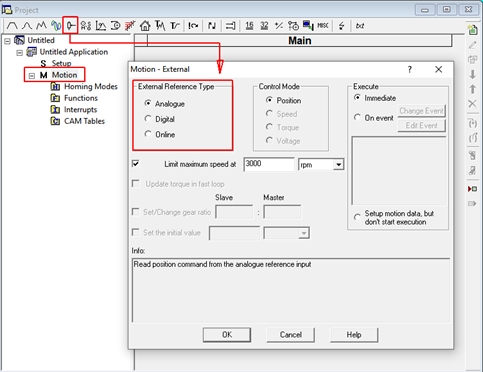
Task: Click the 32-bit assignment icon
Action: [x=264, y=26]
